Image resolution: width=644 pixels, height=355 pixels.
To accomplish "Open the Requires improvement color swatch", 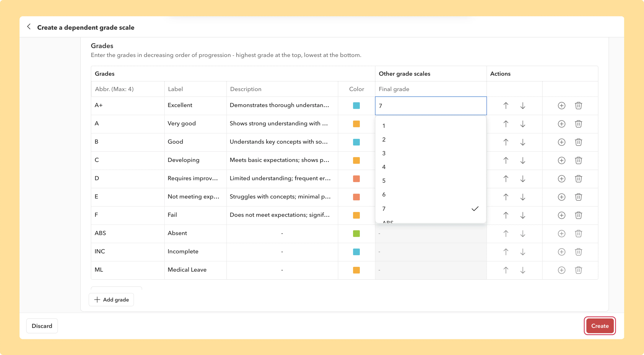I will (x=356, y=179).
